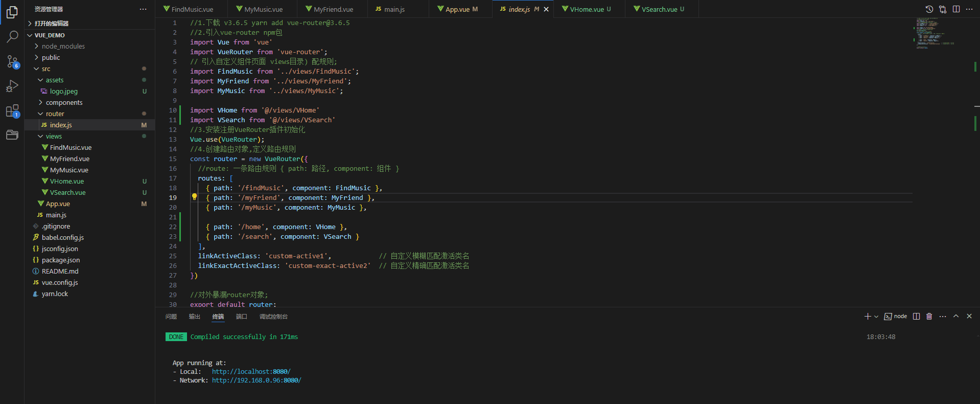Open App.vue from the file tree
This screenshot has height=404, width=980.
coord(90,204)
